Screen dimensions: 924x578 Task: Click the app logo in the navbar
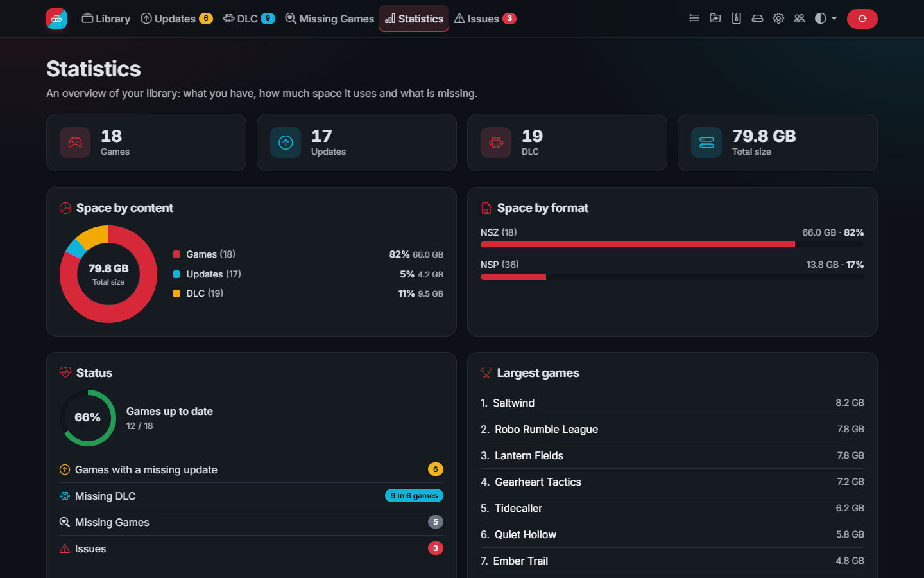56,19
